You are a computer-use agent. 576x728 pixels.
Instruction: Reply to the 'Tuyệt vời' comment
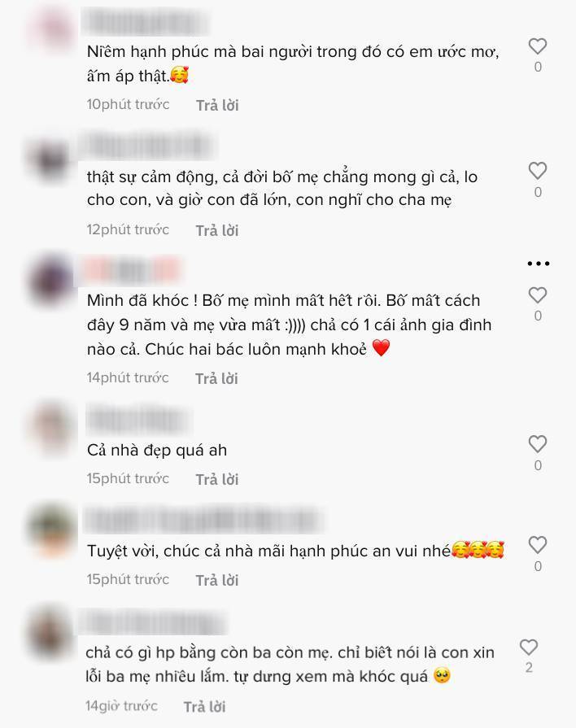(x=217, y=580)
